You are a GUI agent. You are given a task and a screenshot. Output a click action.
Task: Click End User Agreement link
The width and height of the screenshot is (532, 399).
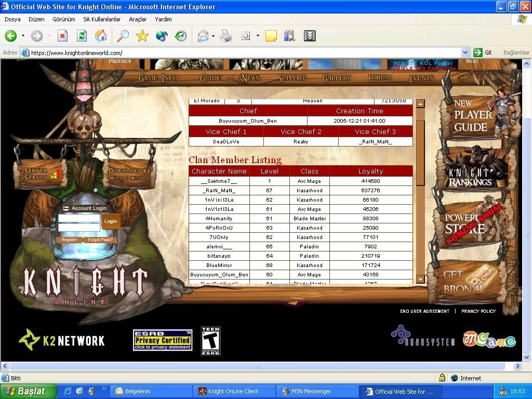point(424,311)
